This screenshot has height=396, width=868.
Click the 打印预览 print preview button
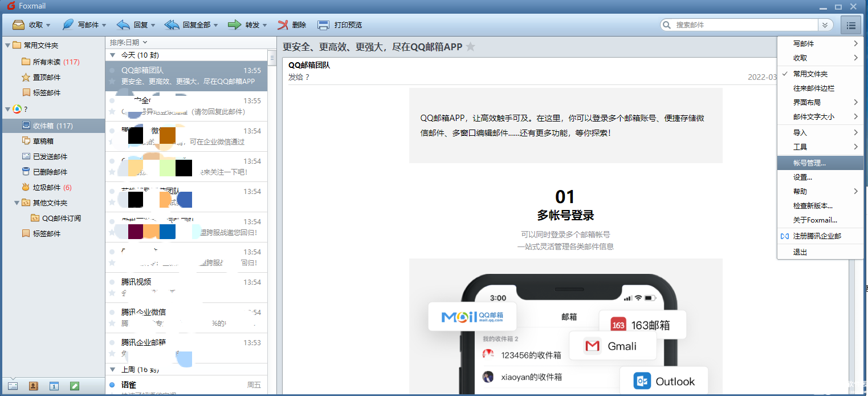(340, 25)
